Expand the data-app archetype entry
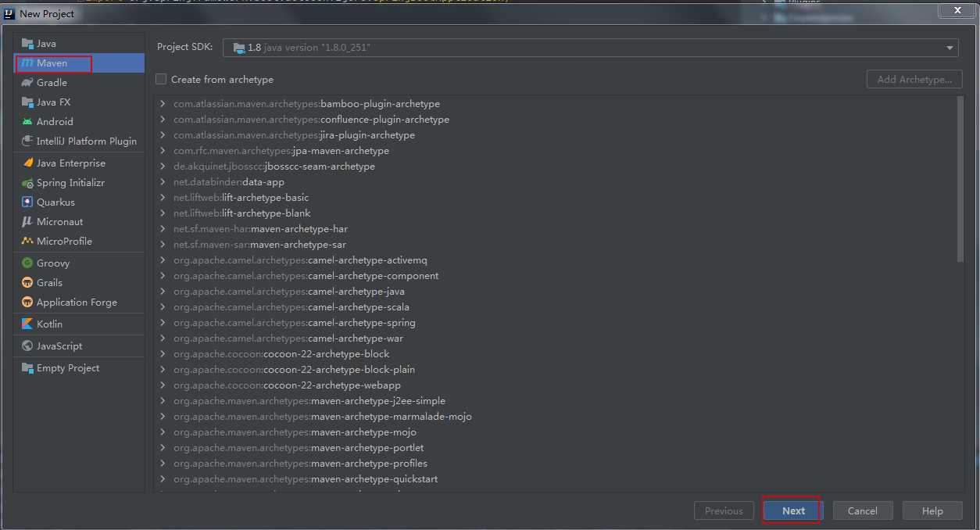This screenshot has width=980, height=530. 163,182
